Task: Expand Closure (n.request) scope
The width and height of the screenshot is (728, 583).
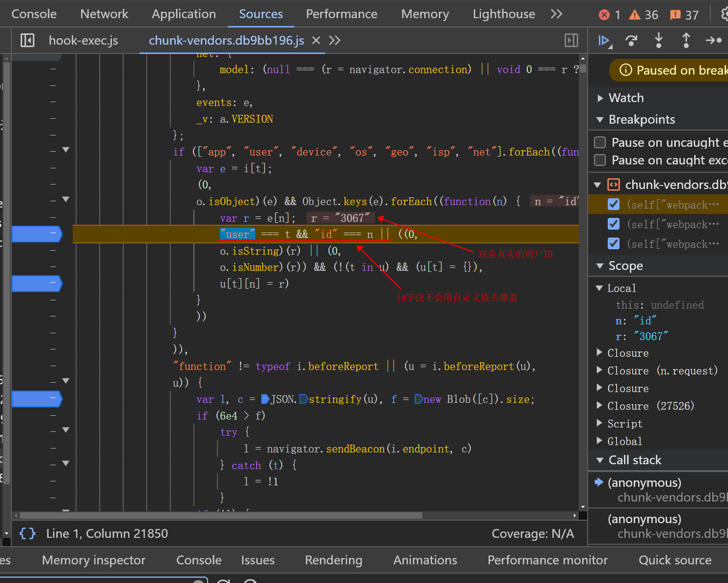Action: tap(599, 370)
